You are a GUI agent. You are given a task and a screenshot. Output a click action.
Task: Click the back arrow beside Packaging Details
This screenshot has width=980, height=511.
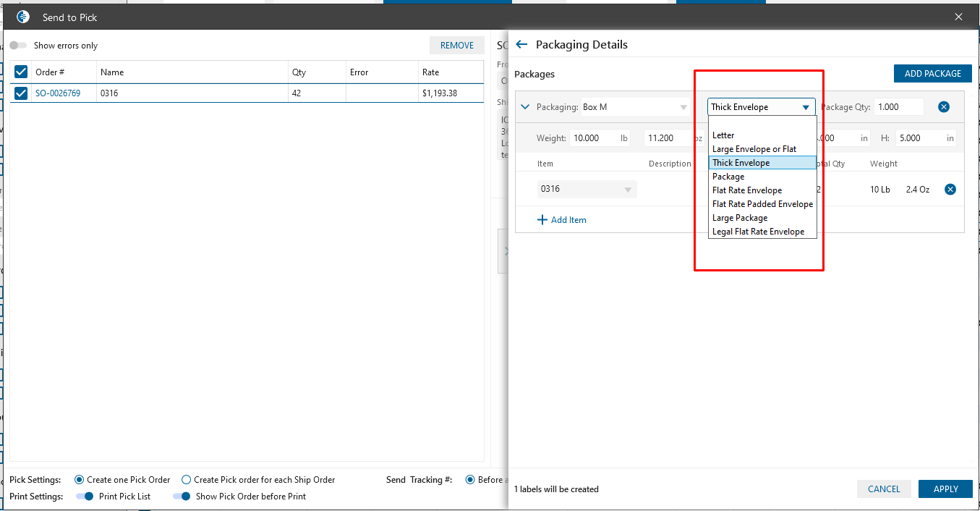pos(521,44)
